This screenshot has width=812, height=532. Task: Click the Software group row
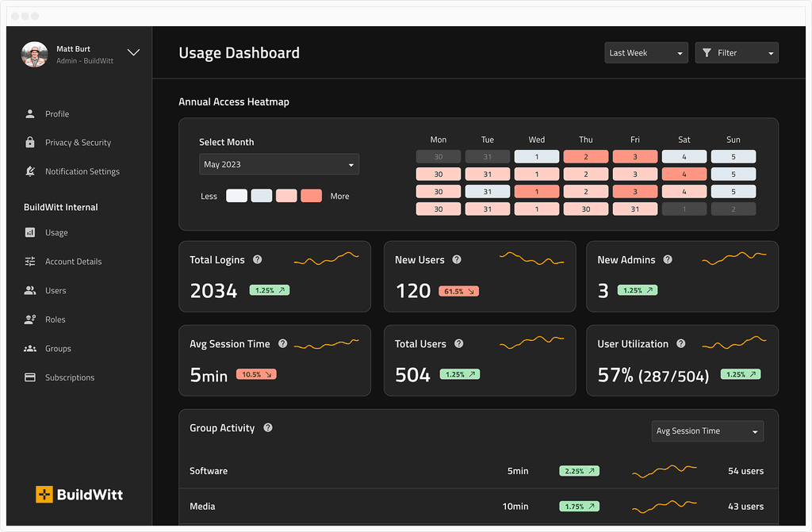point(478,471)
